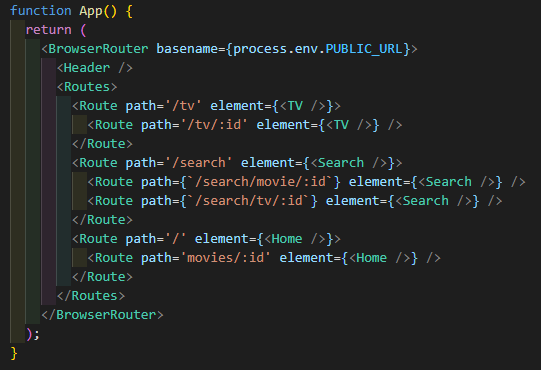Screen dimensions: 541x370
Task: Click the 'movies/:id' path string
Action: tap(225, 257)
